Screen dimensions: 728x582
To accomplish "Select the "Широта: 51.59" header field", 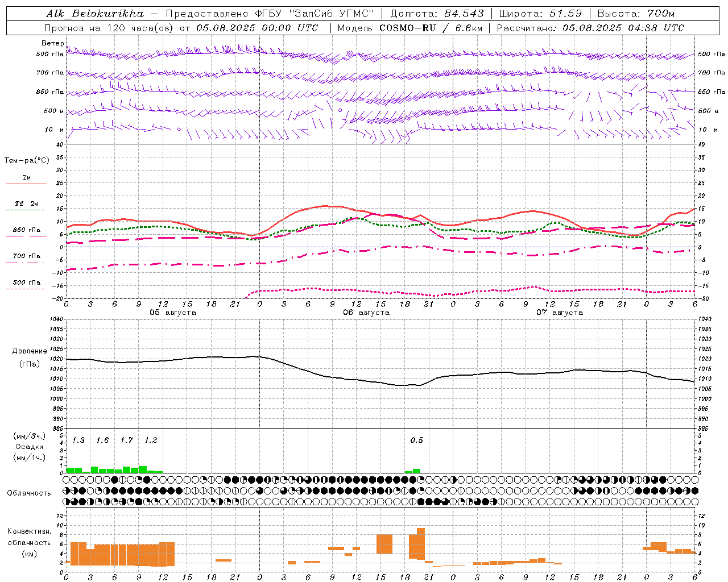I will pyautogui.click(x=540, y=14).
